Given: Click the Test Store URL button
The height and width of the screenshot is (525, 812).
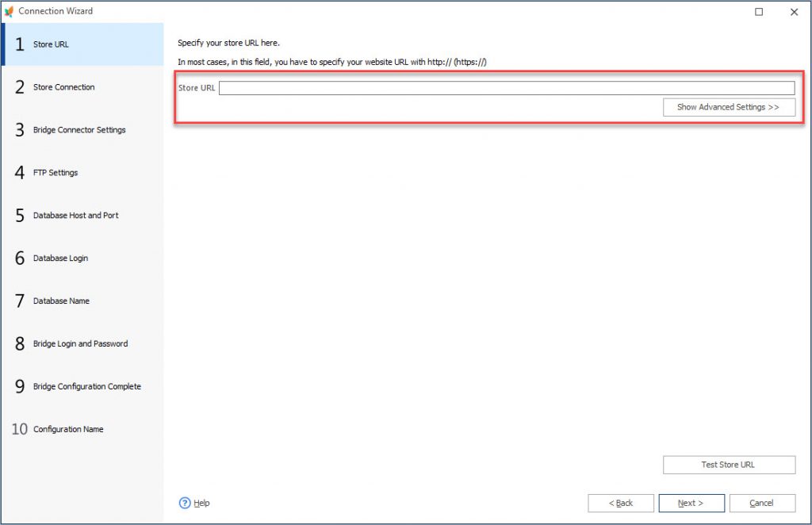Looking at the screenshot, I should point(729,465).
